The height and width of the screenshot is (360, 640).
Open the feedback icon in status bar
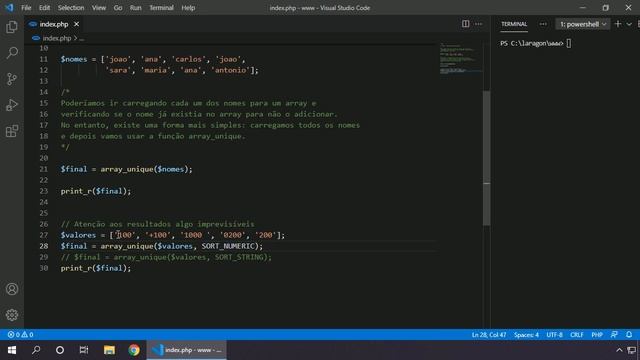coord(614,335)
